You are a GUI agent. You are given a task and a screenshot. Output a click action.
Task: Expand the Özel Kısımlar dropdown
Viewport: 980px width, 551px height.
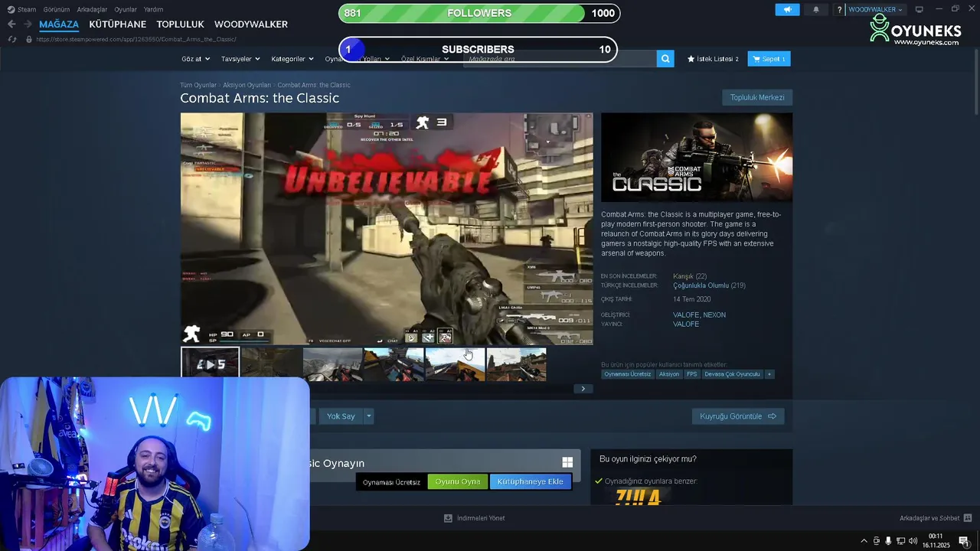(x=424, y=59)
